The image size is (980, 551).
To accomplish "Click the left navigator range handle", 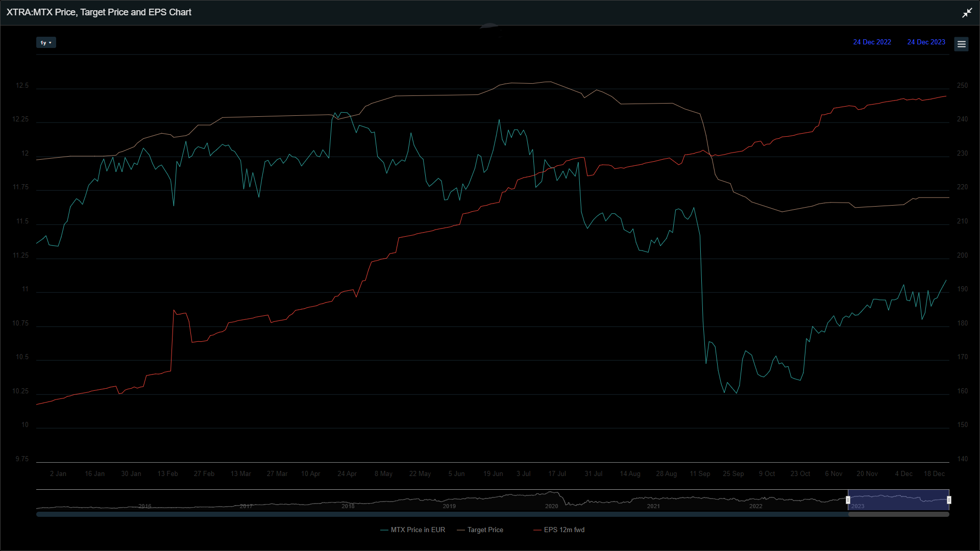I will [x=848, y=500].
